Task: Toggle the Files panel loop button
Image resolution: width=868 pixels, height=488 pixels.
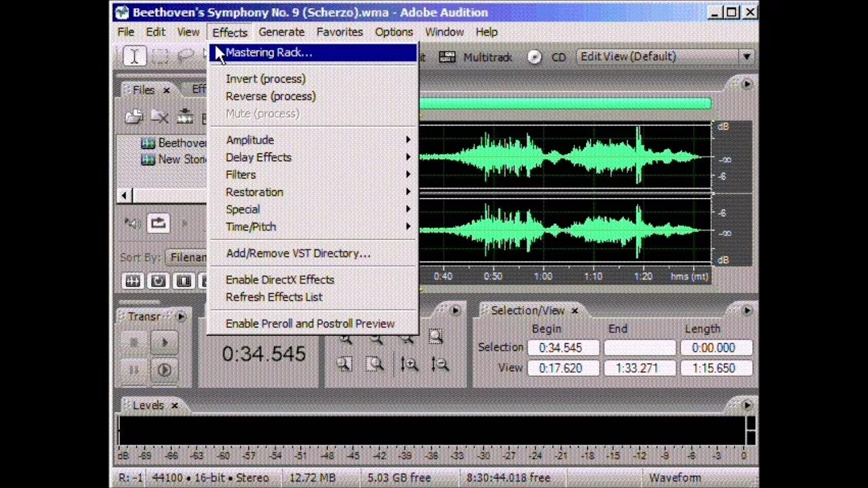Action: [x=158, y=223]
